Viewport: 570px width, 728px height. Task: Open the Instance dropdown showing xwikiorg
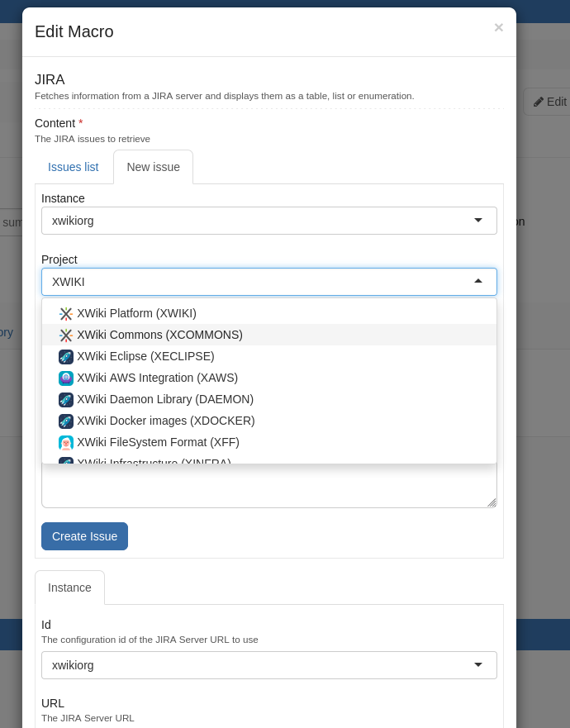pyautogui.click(x=269, y=221)
